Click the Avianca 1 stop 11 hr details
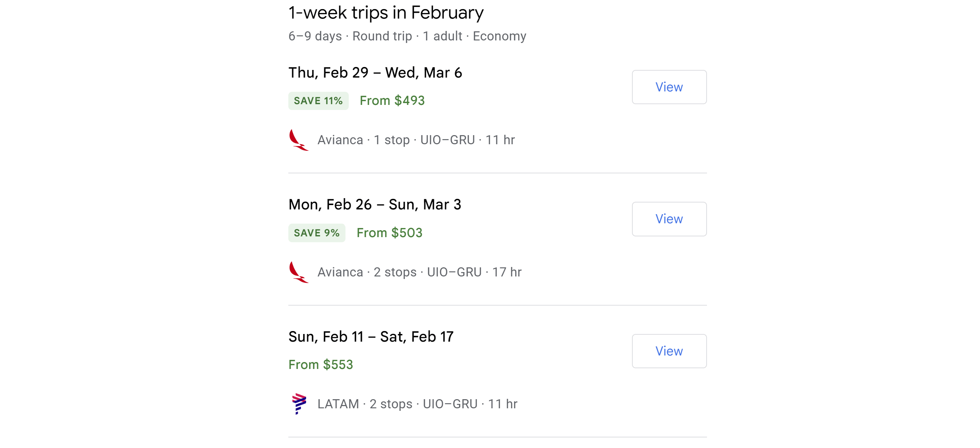The height and width of the screenshot is (448, 980). [416, 140]
